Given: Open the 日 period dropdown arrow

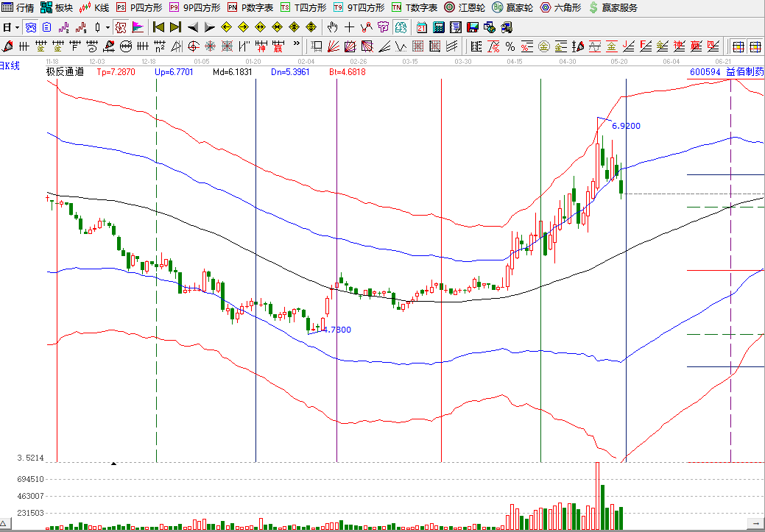Looking at the screenshot, I should point(18,28).
